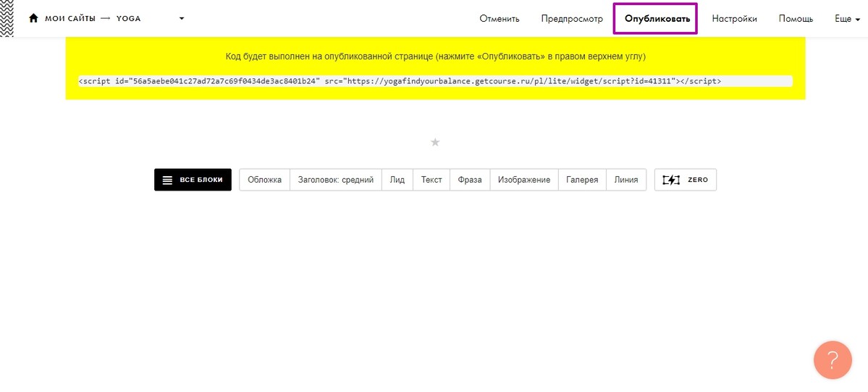Add a Линия block
The image size is (868, 392).
click(626, 180)
